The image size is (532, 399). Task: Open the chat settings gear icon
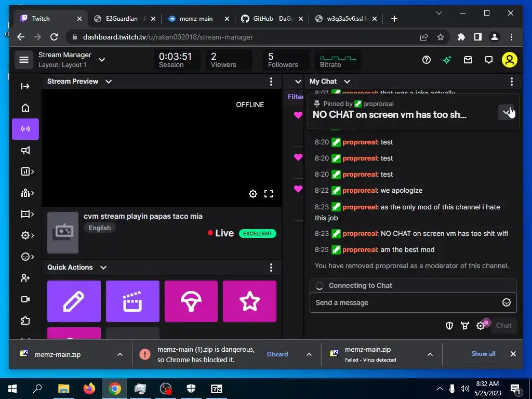[x=481, y=326]
